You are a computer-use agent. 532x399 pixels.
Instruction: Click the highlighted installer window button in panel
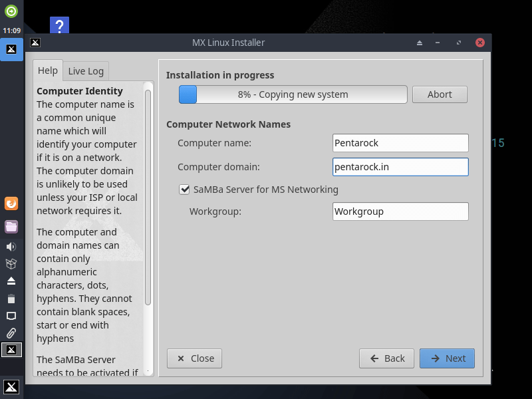click(x=11, y=350)
